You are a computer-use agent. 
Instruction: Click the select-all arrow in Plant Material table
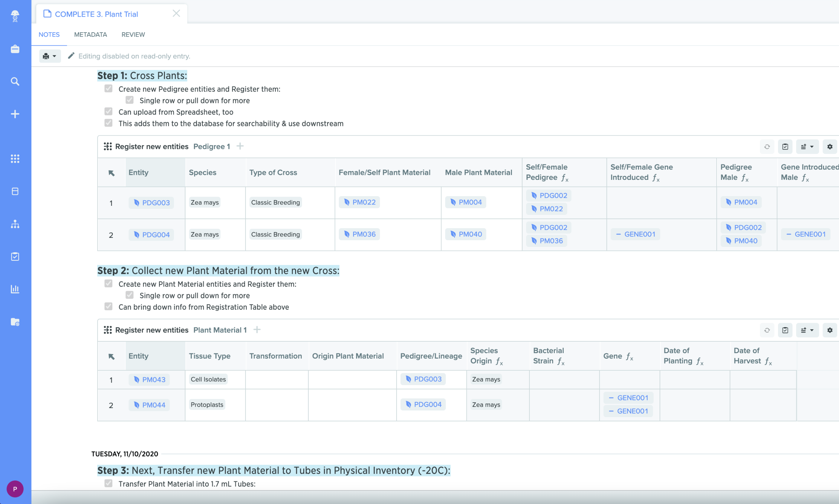[112, 356]
